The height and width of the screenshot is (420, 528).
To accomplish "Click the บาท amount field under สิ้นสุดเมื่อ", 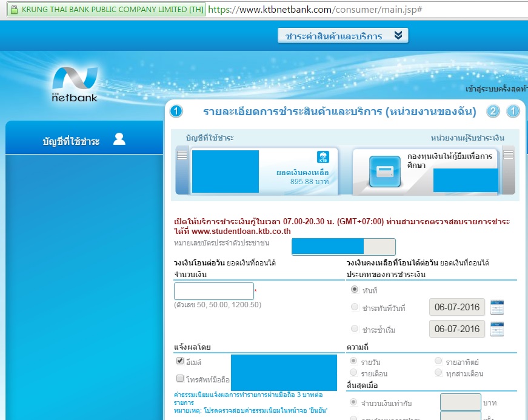I will (x=460, y=402).
